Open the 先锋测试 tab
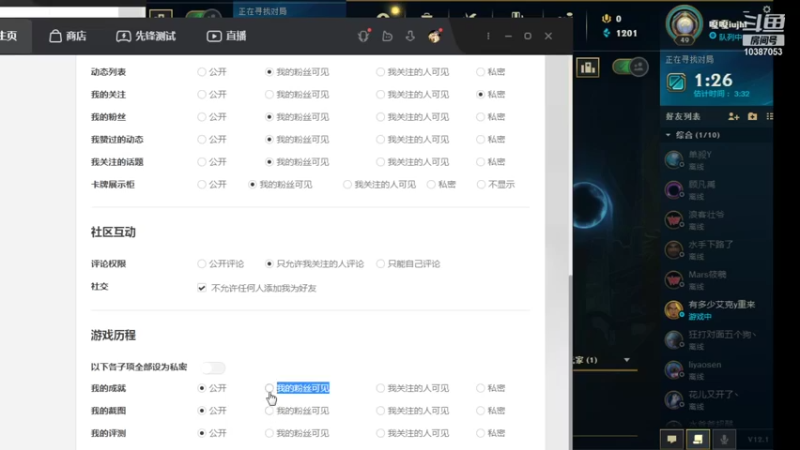This screenshot has width=800, height=450. pyautogui.click(x=146, y=36)
